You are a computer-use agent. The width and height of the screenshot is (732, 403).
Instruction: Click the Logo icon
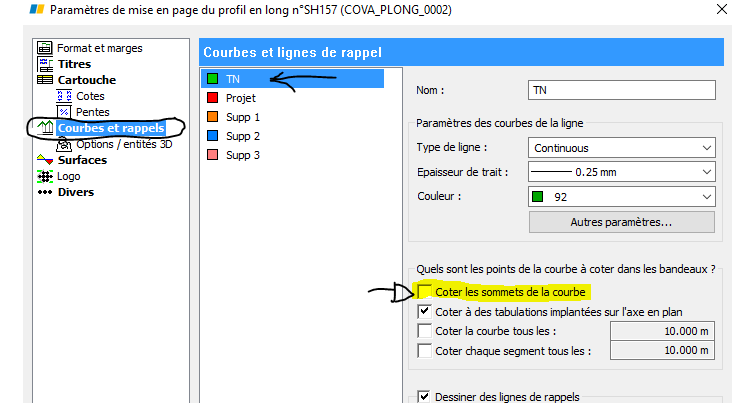click(45, 177)
